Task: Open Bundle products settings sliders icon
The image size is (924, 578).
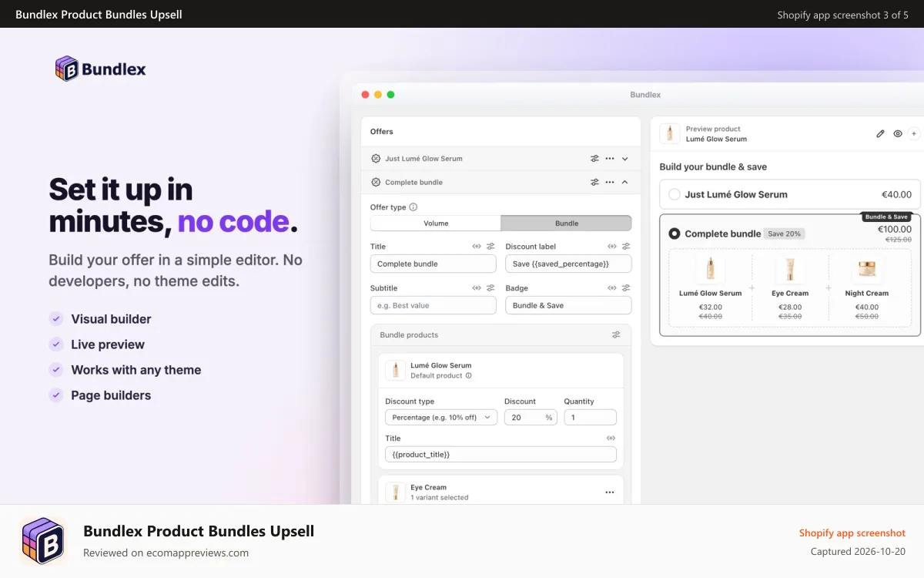Action: click(x=616, y=335)
